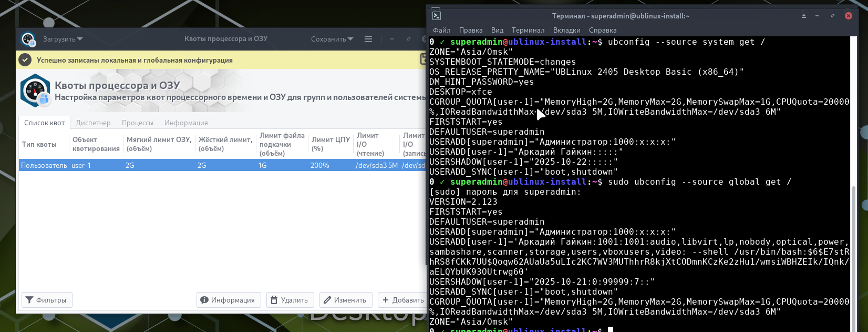Open the Файл menu in terminal

(441, 30)
